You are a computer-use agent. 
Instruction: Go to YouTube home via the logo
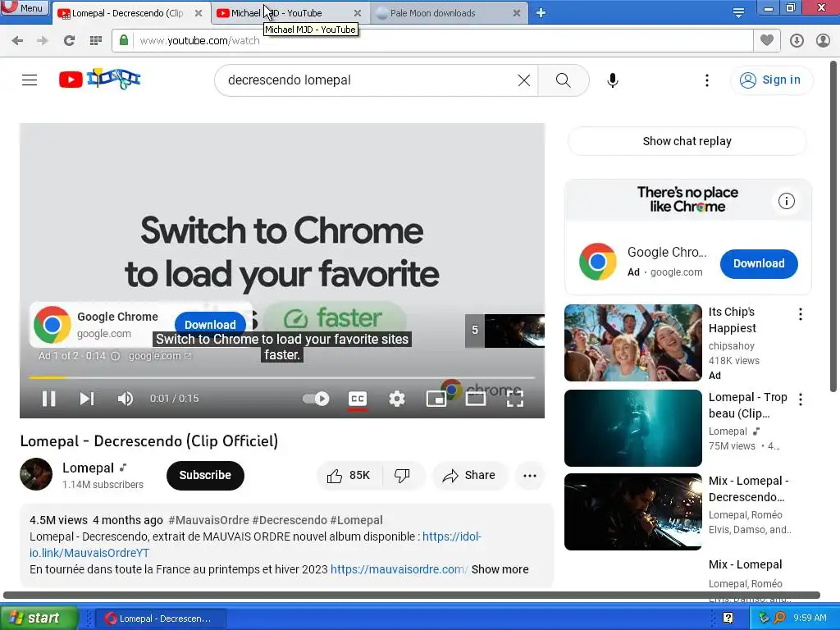point(99,80)
